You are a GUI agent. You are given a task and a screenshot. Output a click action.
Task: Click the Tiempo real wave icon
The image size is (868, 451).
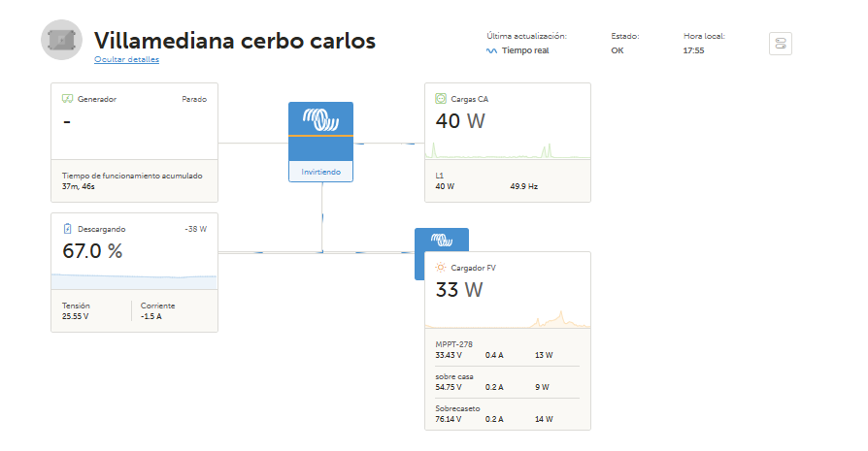click(x=491, y=50)
